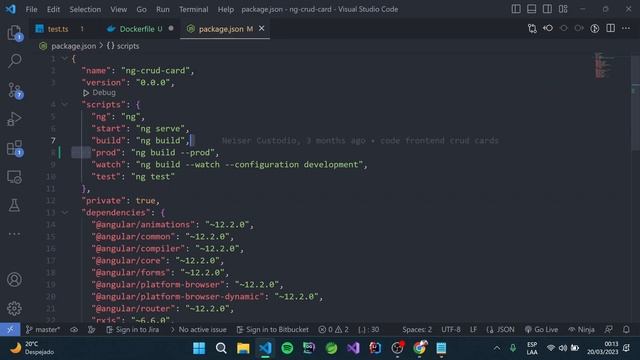Click the editor minimap
Image resolution: width=640 pixels, height=360 pixels.
click(x=604, y=65)
